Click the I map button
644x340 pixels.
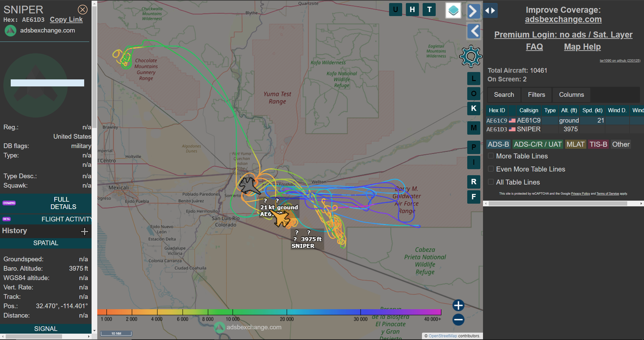click(474, 162)
